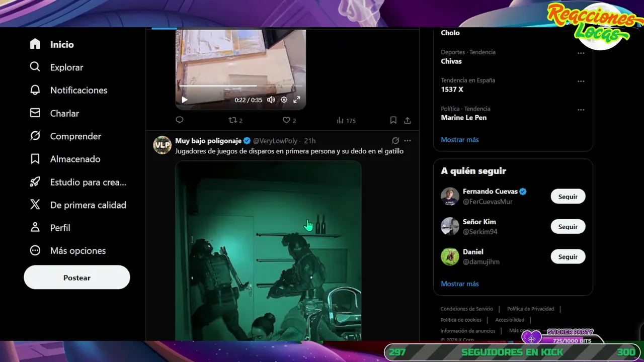Click the Postear button
The image size is (644, 362).
(x=77, y=278)
